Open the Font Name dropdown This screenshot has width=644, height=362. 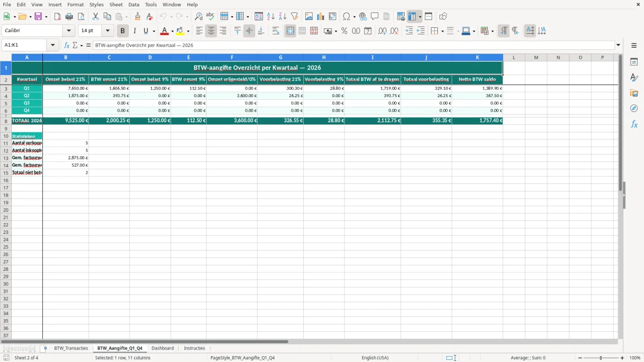[x=69, y=31]
